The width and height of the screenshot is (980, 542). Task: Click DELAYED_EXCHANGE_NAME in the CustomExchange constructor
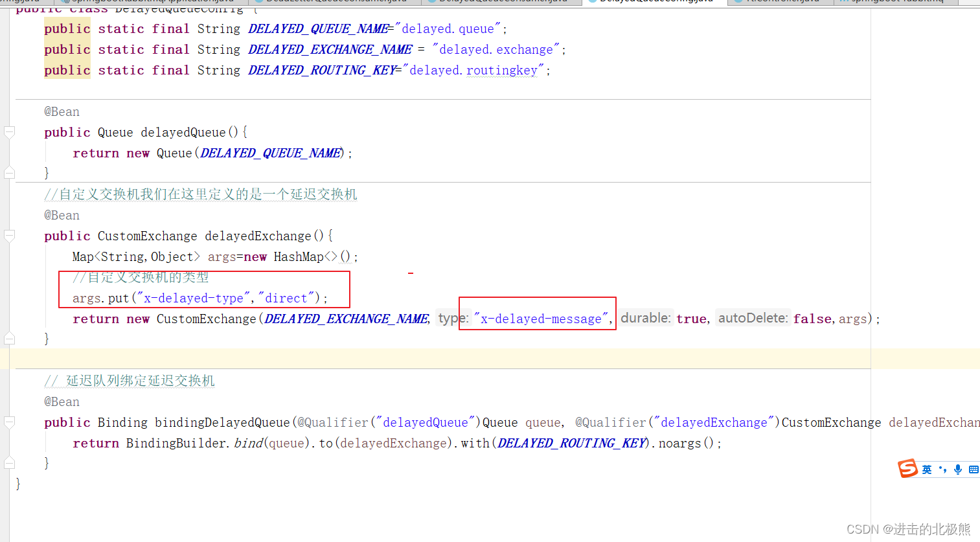point(347,319)
